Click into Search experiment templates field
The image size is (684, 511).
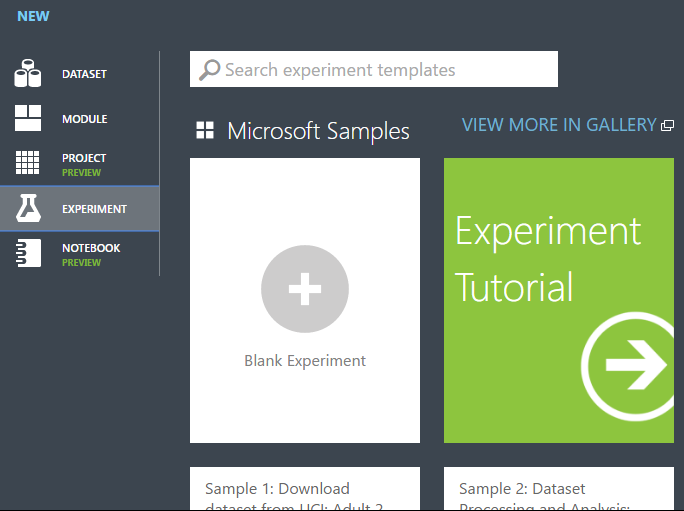374,69
